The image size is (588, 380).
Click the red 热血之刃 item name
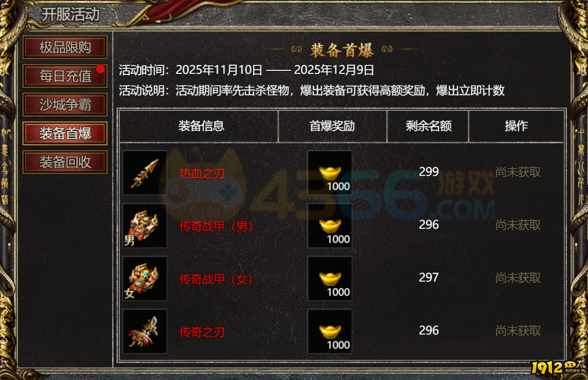[x=202, y=173]
